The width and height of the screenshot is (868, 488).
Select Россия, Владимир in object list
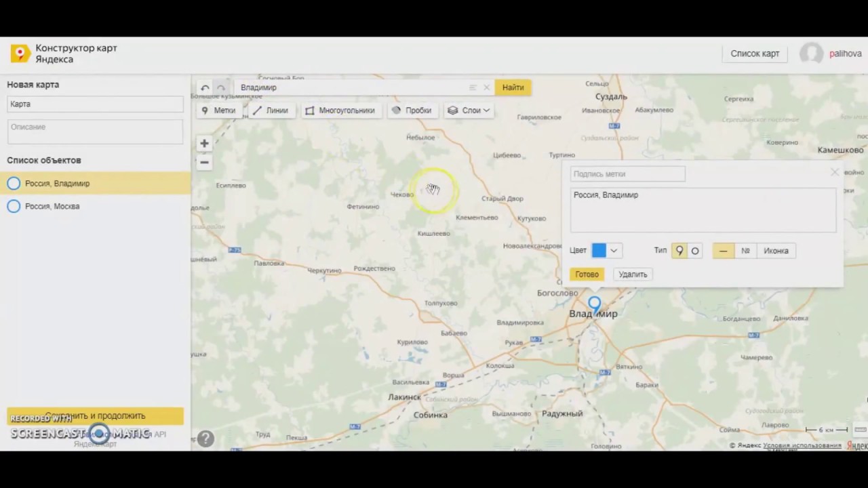tap(95, 183)
